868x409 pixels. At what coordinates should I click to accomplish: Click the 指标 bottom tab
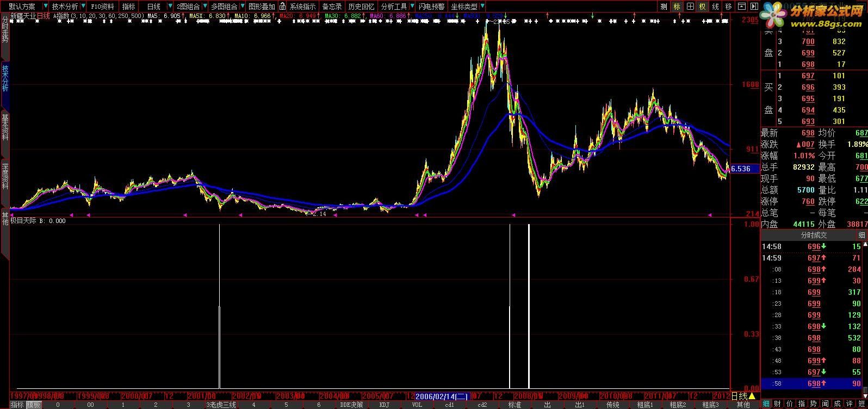pyautogui.click(x=17, y=405)
